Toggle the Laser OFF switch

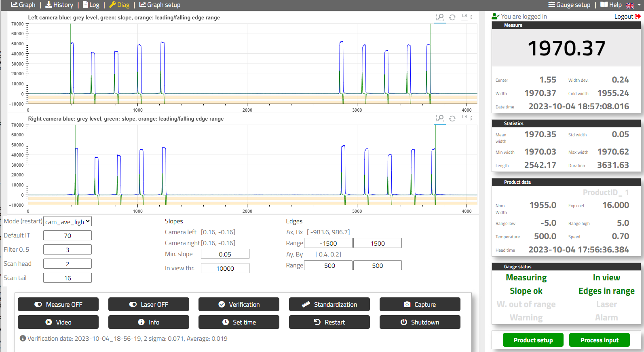coord(148,304)
